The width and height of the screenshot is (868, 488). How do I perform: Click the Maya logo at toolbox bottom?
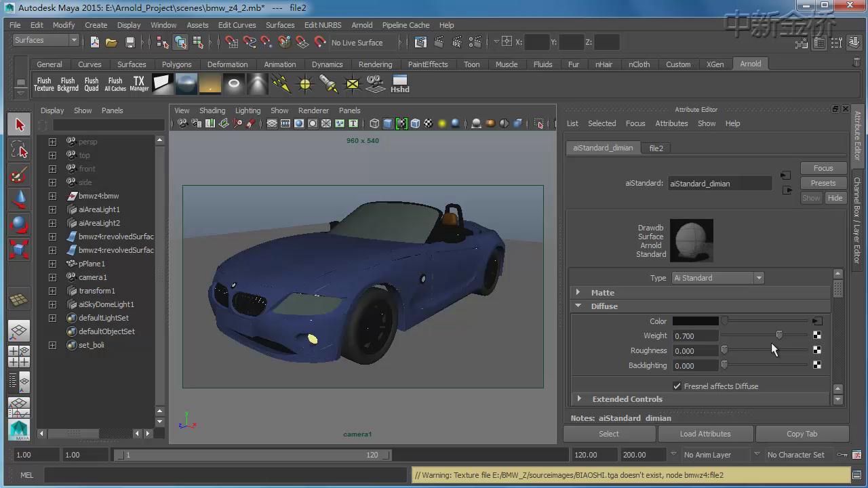coord(19,430)
